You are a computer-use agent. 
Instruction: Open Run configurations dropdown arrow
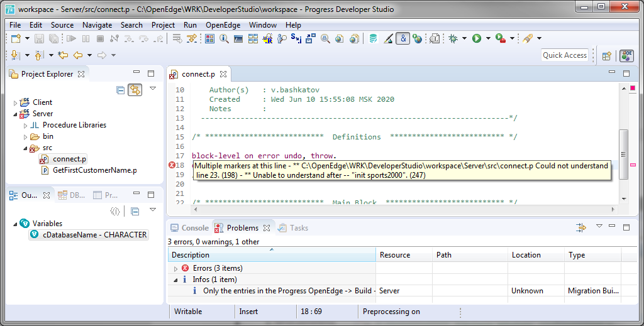tap(488, 38)
